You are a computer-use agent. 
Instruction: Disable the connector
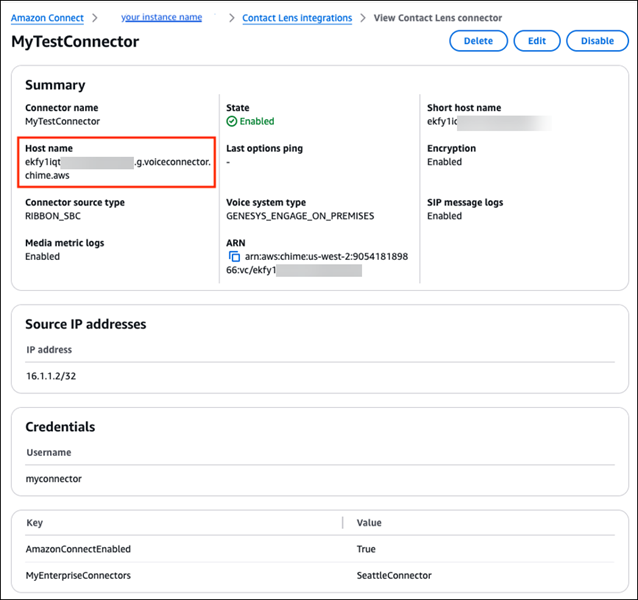pos(597,41)
